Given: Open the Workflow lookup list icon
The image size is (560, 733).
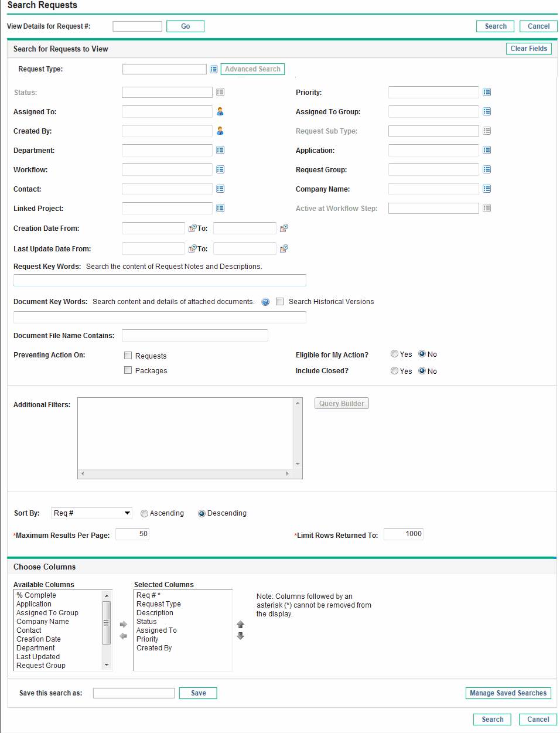Looking at the screenshot, I should [x=219, y=169].
